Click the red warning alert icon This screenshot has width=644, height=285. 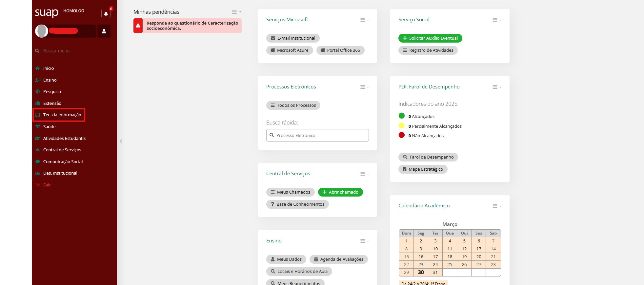tap(138, 26)
